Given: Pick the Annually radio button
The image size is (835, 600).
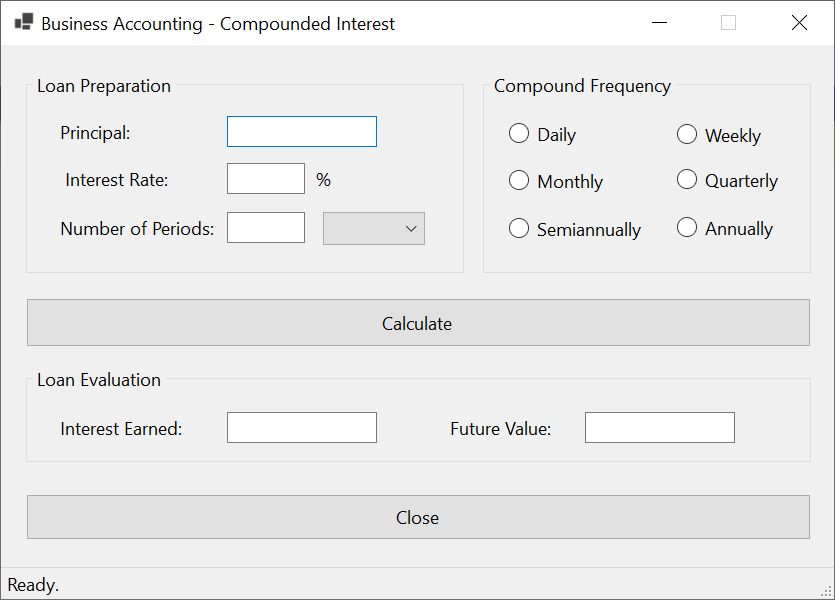Looking at the screenshot, I should pos(724,228).
